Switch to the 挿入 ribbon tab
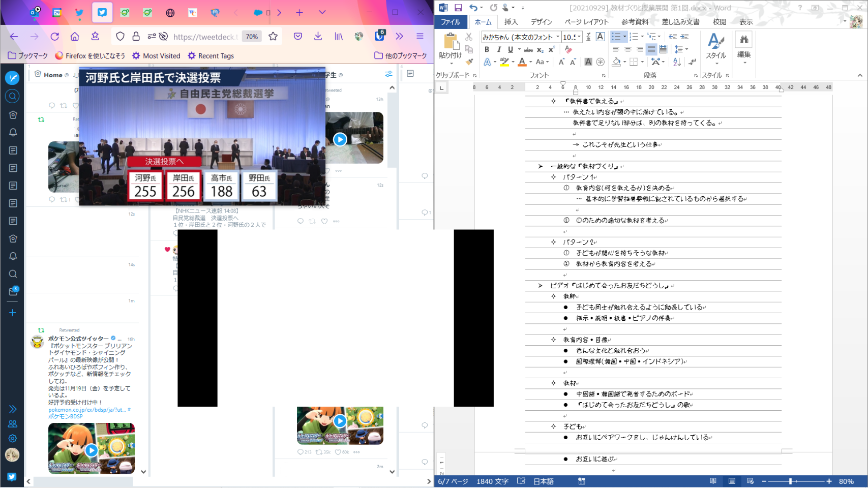This screenshot has height=488, width=868. click(511, 22)
